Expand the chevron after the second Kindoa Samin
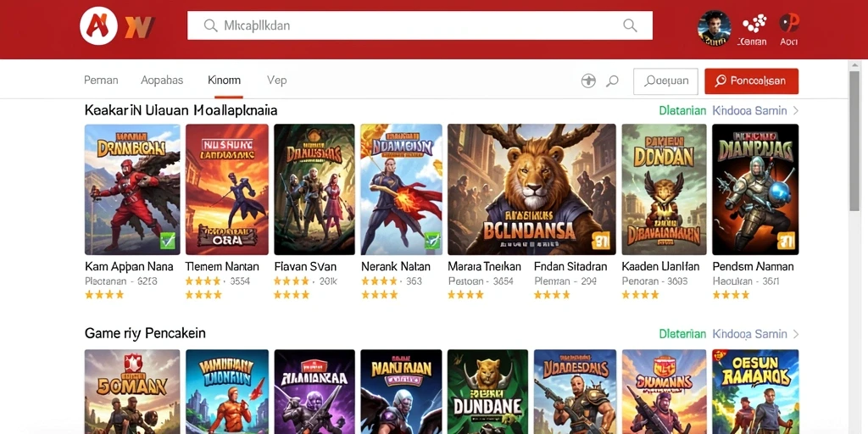This screenshot has width=868, height=434. 795,334
